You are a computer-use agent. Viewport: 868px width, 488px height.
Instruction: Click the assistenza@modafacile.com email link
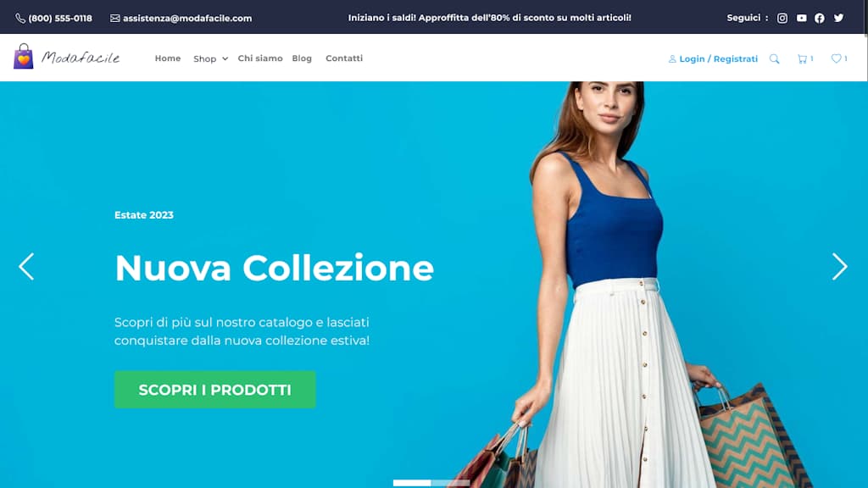[181, 19]
